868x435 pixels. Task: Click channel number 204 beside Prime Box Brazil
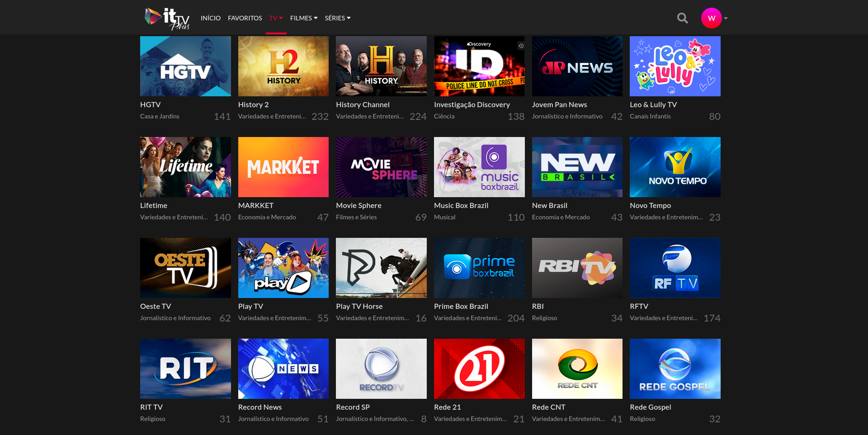click(x=516, y=318)
